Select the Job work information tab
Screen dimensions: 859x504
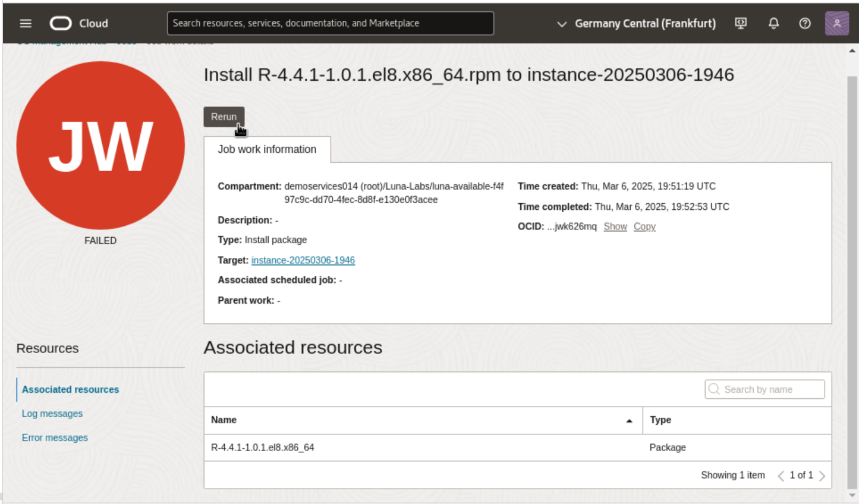tap(267, 150)
